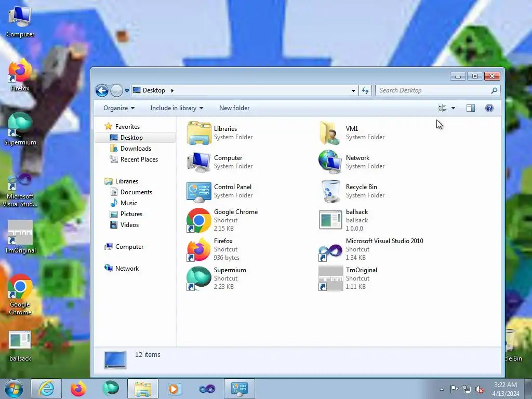Image resolution: width=532 pixels, height=399 pixels.
Task: Select Computer icon on the desktop
Action: point(20,22)
